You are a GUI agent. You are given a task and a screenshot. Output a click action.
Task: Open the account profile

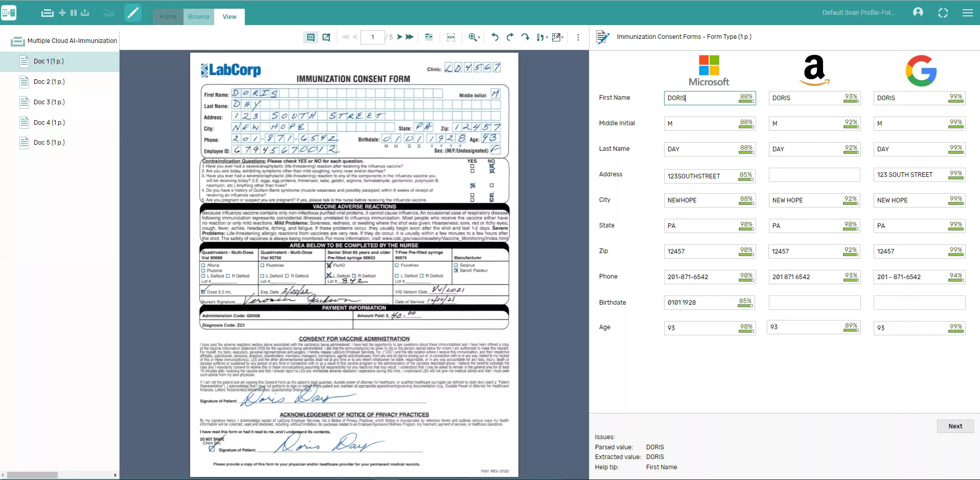[x=918, y=12]
